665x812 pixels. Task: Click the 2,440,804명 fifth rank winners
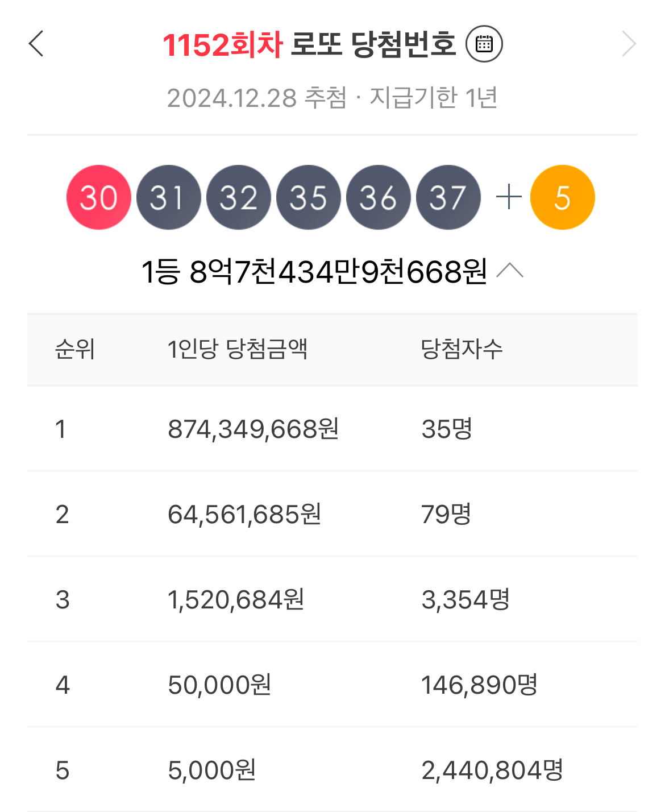tap(492, 770)
